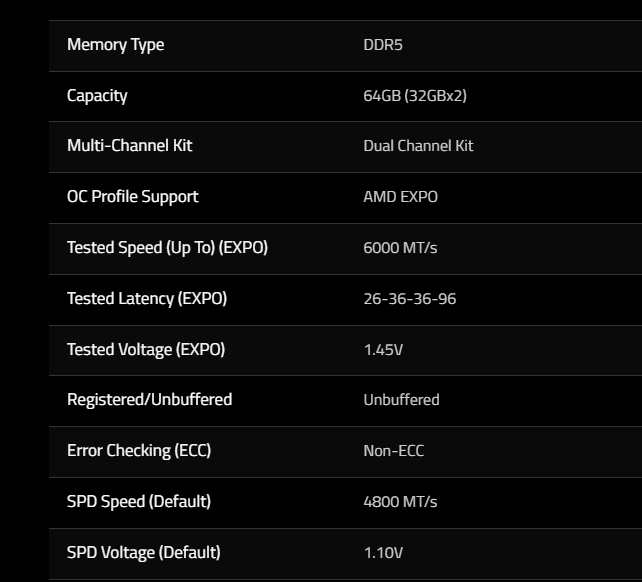Screen dimensions: 642x582
Task: Select the 26-36-36-96 latency value
Action: coord(409,298)
